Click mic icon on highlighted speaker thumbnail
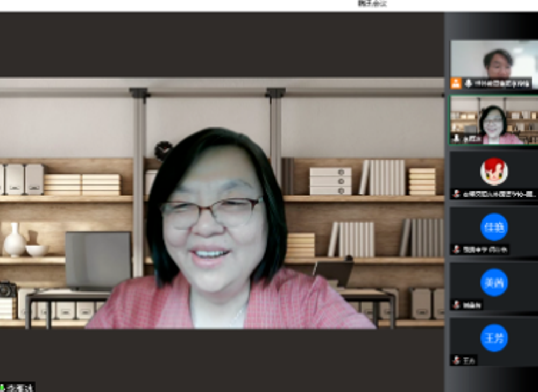Image resolution: width=538 pixels, height=392 pixels. [456, 139]
